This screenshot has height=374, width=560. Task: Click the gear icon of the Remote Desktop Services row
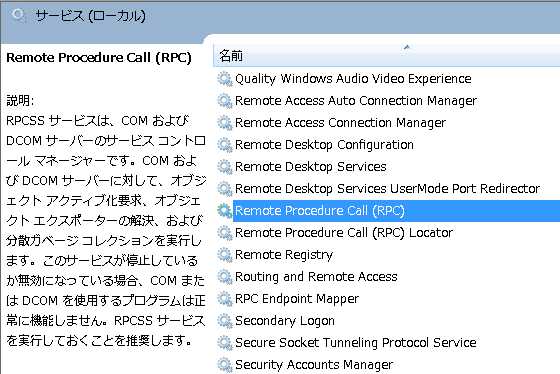[x=225, y=167]
